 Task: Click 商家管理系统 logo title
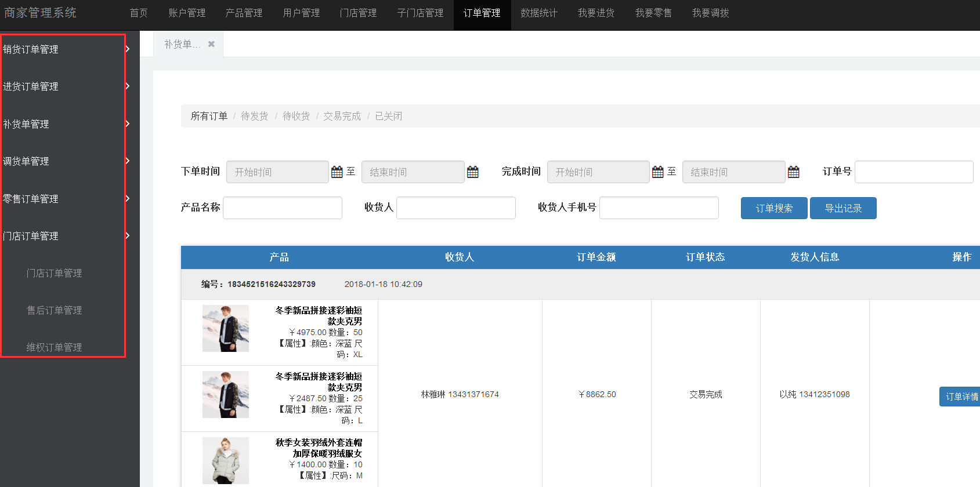(x=40, y=13)
